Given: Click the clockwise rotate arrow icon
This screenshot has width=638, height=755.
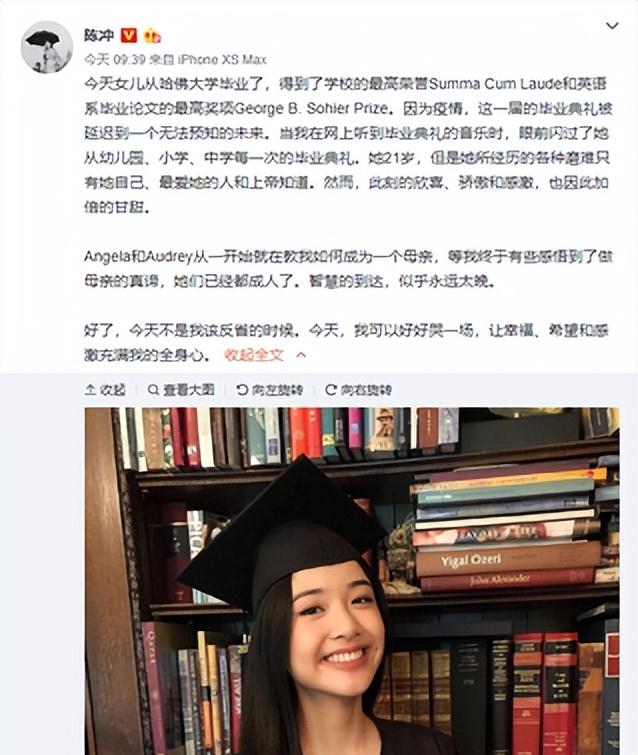Looking at the screenshot, I should [330, 390].
